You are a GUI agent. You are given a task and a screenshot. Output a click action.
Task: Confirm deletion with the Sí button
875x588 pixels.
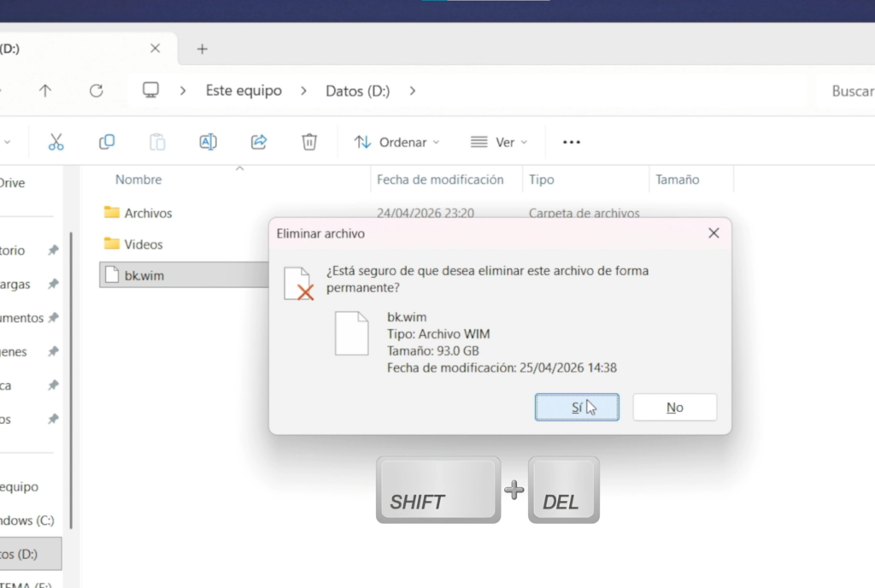(x=577, y=408)
